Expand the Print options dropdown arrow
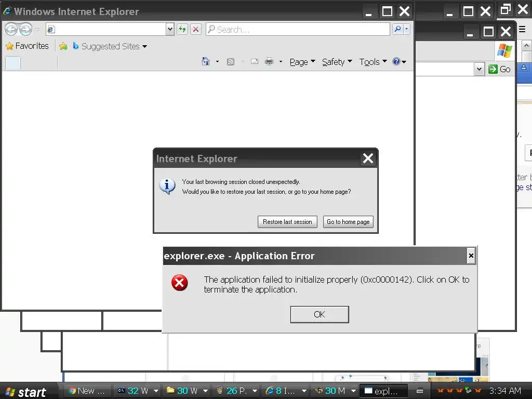 click(281, 61)
